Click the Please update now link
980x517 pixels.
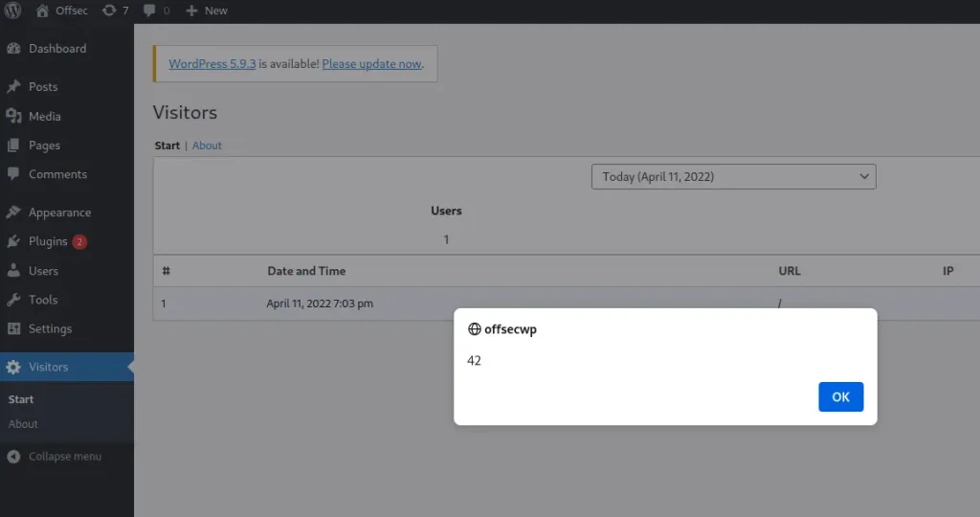tap(371, 64)
